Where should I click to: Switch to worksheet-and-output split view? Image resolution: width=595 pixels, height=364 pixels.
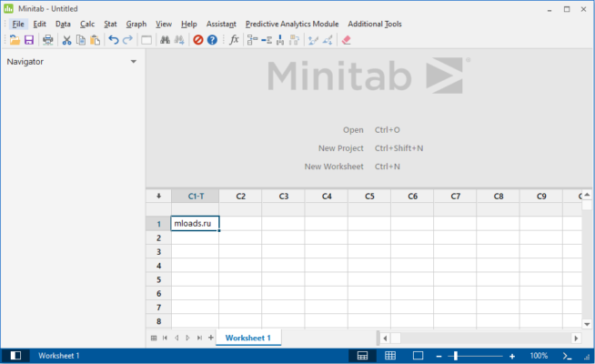pos(362,356)
